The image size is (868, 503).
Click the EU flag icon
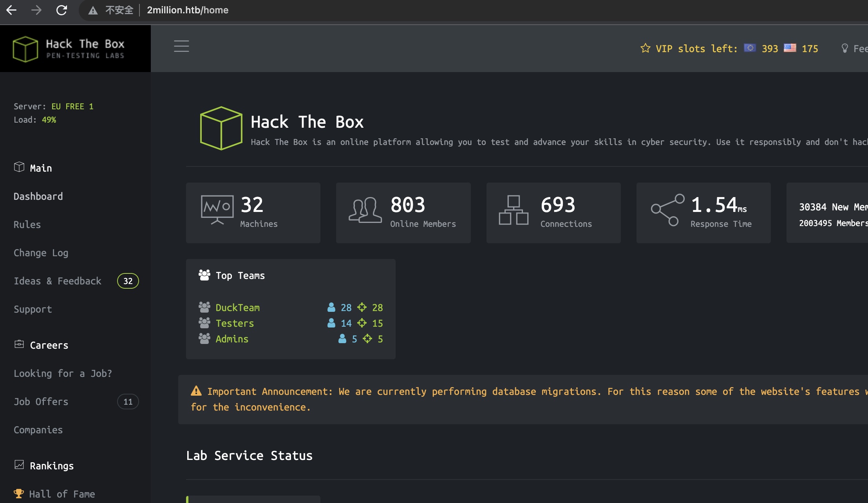pos(750,48)
